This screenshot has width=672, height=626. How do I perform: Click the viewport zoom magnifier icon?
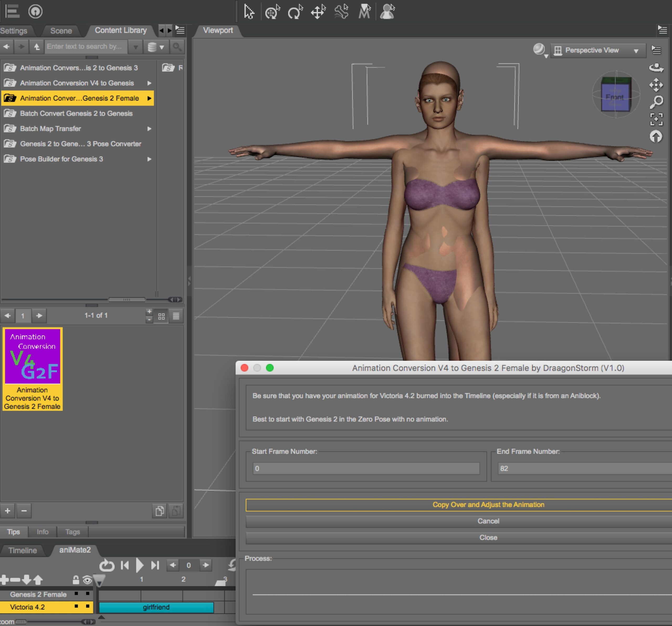pos(656,102)
